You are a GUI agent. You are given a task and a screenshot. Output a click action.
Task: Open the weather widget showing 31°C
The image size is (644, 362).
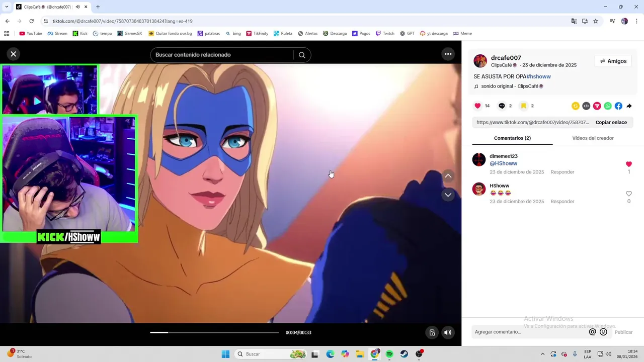[19, 354]
